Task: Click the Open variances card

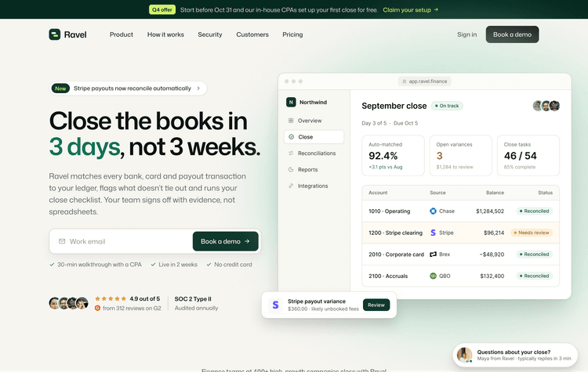Action: tap(460, 156)
